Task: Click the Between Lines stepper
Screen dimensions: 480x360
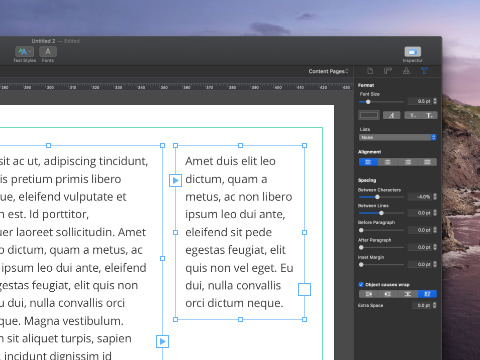Action: pyautogui.click(x=435, y=213)
